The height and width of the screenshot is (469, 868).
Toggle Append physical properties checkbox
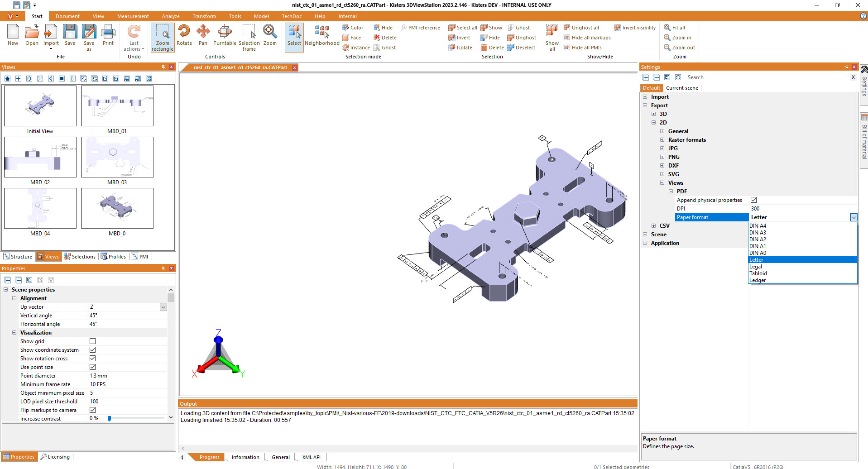(x=753, y=200)
